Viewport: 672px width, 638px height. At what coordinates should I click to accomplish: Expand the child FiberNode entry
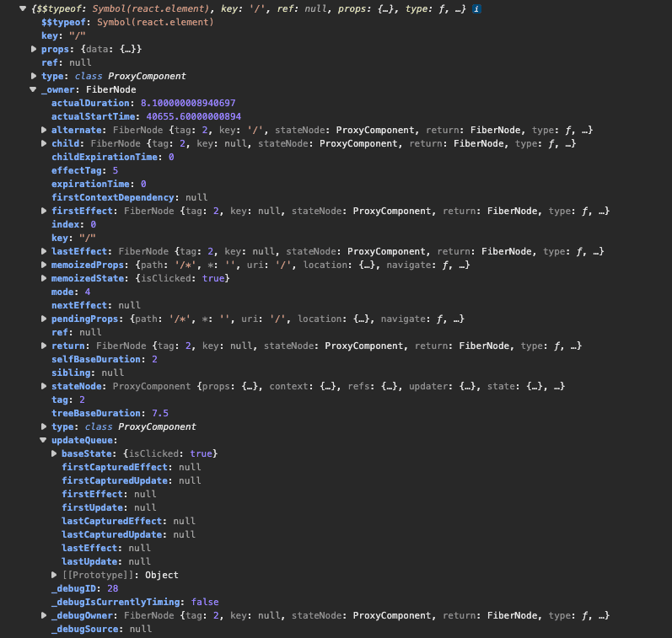click(x=44, y=143)
